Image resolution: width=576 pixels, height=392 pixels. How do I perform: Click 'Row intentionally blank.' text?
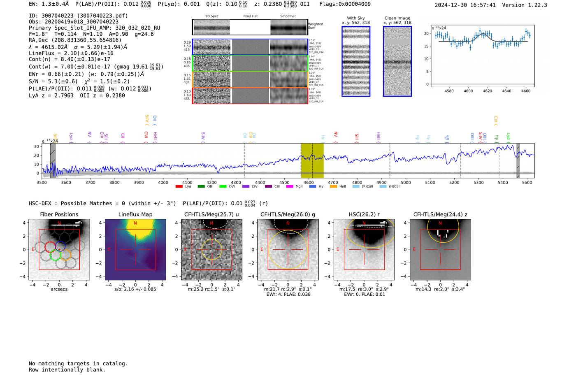[67, 370]
